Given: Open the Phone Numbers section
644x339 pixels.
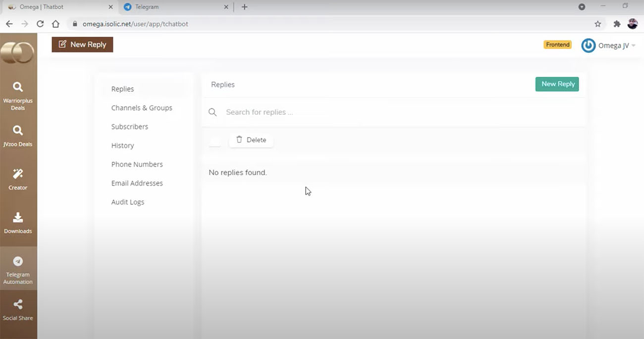Looking at the screenshot, I should [x=137, y=164].
